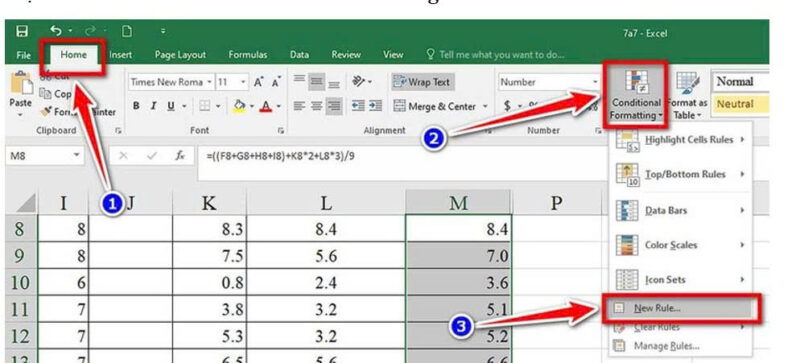Align cell text to the left
Screen dimensions: 800x363
coord(299,106)
